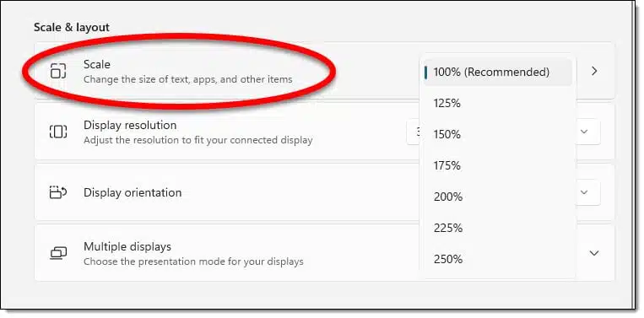This screenshot has width=644, height=318.
Task: Expand the Multiple displays section
Action: point(594,253)
